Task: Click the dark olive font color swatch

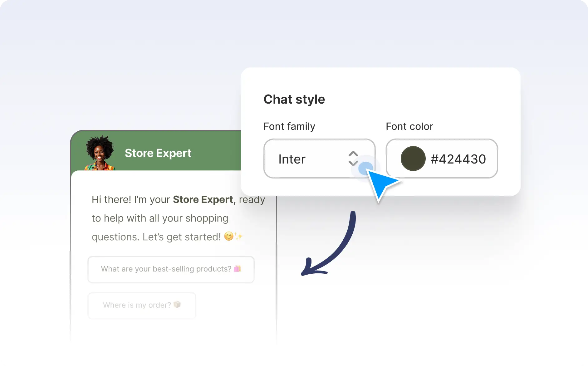Action: click(x=413, y=159)
